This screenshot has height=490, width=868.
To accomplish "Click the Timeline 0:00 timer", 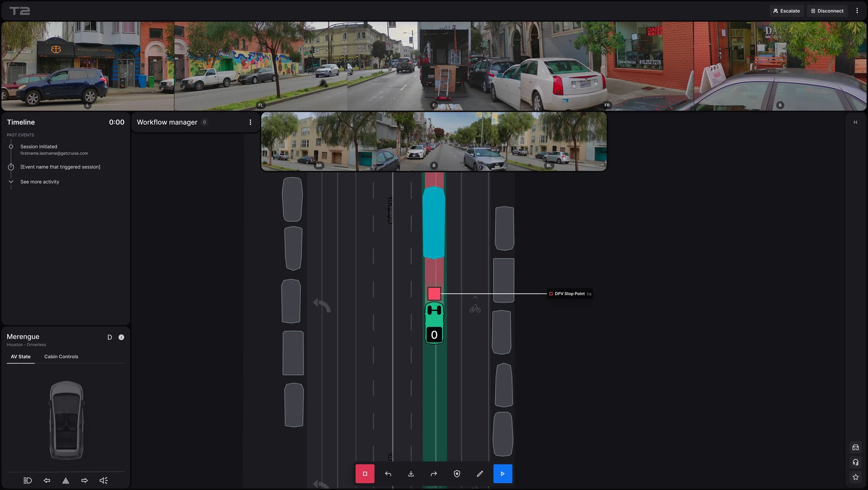I will coord(117,122).
